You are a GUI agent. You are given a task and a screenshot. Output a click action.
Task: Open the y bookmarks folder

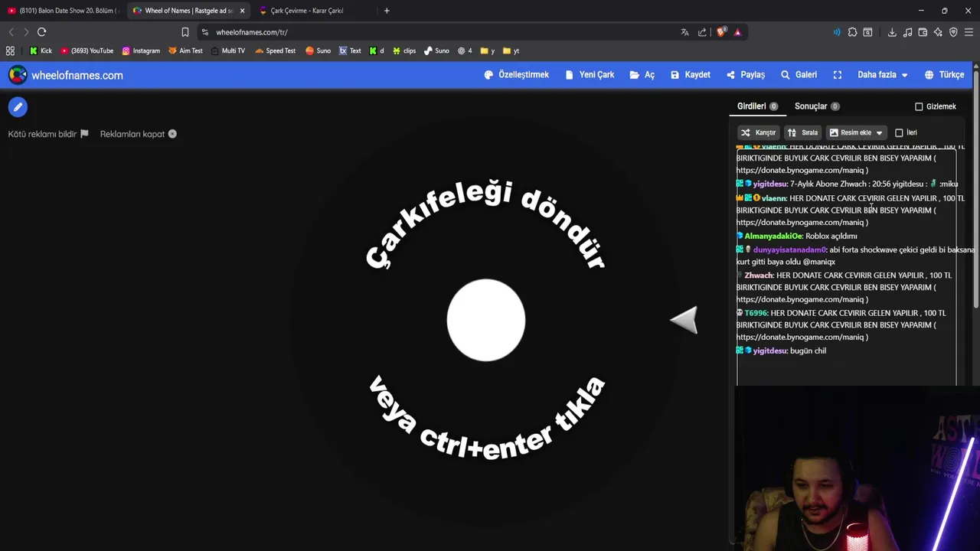point(487,51)
